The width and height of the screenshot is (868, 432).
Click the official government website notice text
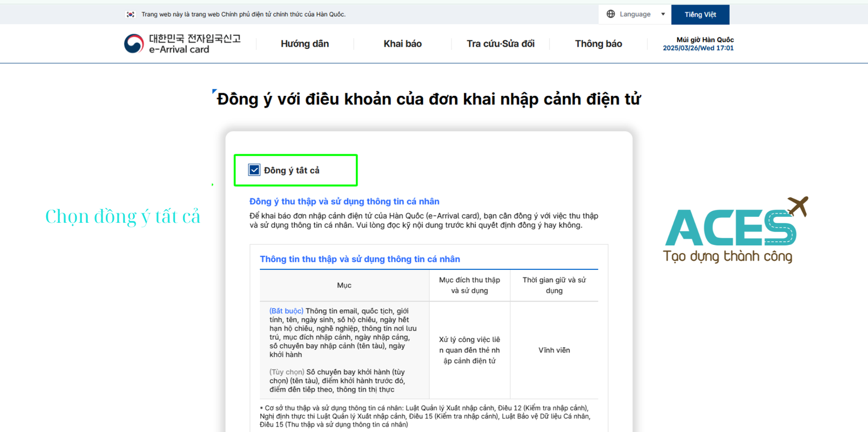click(x=244, y=15)
